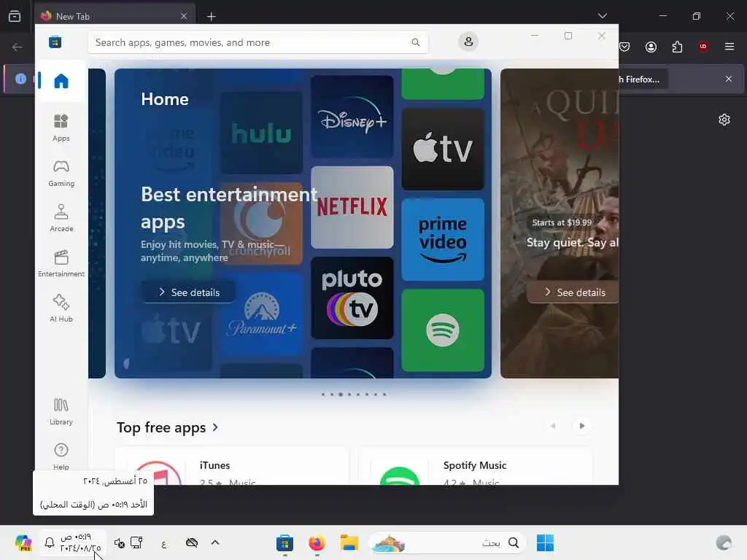The image size is (747, 560).
Task: Focus the Search apps, games, movies field
Action: (258, 42)
